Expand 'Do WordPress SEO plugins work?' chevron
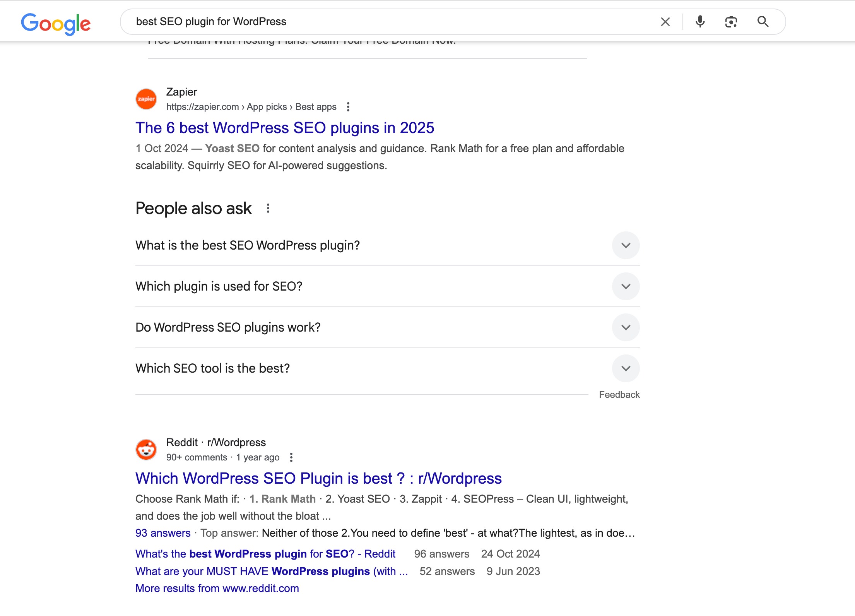 (x=626, y=327)
